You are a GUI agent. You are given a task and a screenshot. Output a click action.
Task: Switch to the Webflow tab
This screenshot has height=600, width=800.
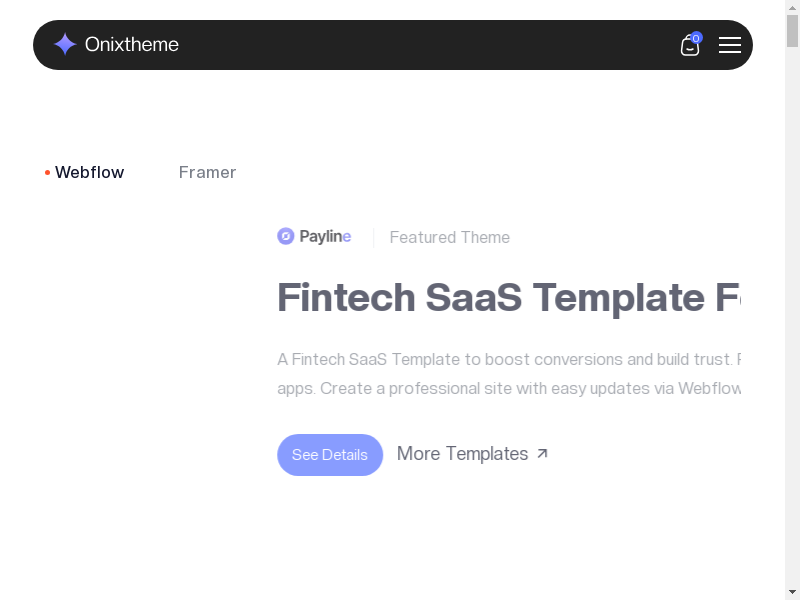(x=89, y=172)
